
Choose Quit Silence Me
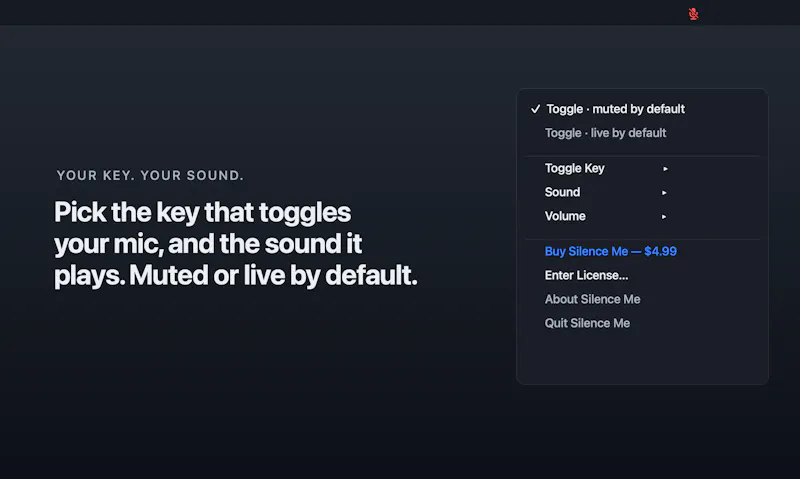[x=587, y=323]
